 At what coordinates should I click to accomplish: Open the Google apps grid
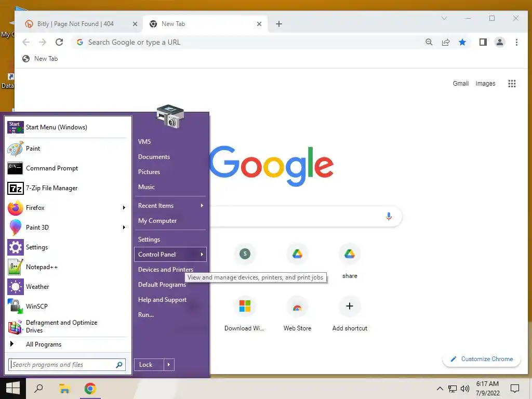point(512,84)
